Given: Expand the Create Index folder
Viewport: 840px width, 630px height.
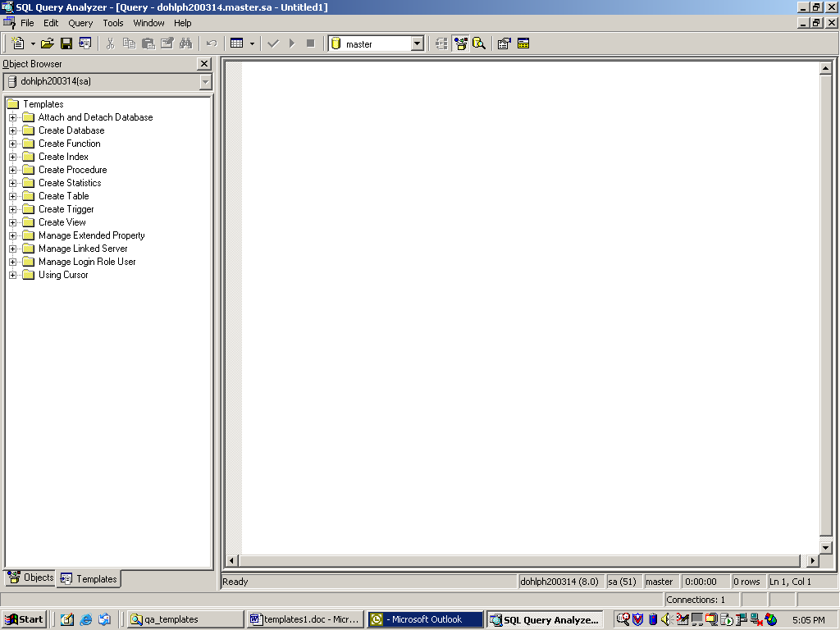Looking at the screenshot, I should click(x=13, y=157).
